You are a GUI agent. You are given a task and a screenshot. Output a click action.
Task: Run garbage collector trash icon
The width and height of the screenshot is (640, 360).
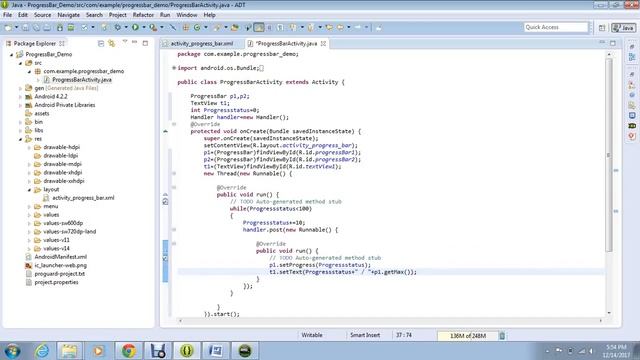coord(502,336)
